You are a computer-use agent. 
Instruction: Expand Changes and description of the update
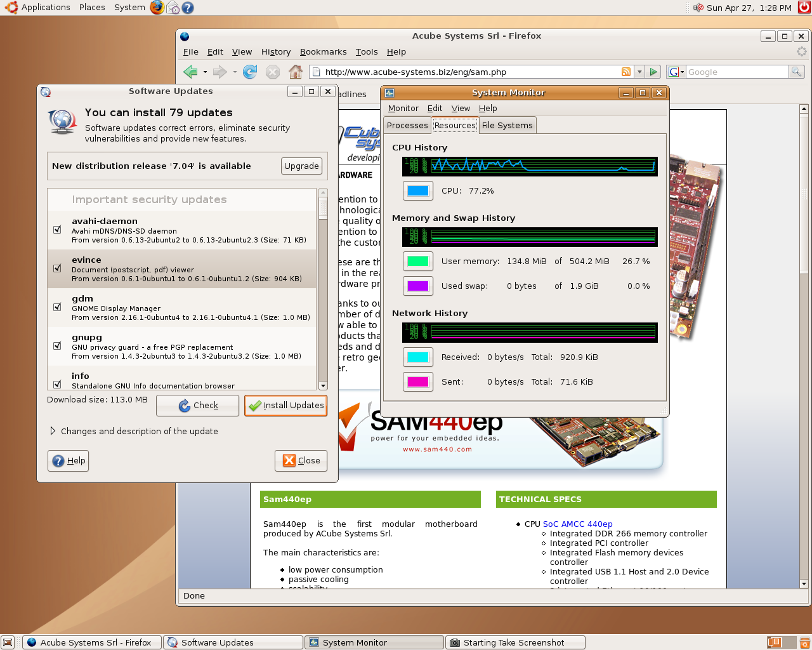53,431
